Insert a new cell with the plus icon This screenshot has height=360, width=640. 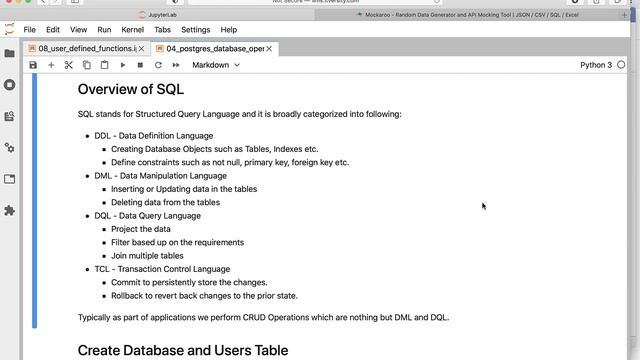point(51,65)
